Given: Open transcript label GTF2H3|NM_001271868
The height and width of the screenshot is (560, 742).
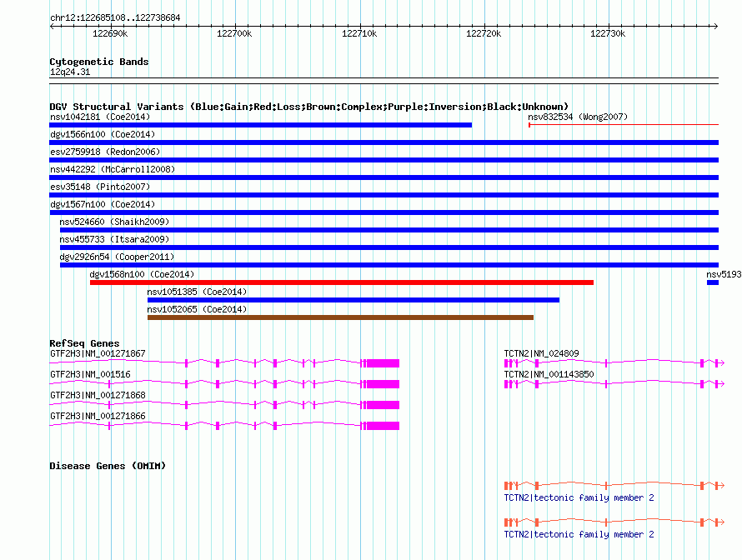Looking at the screenshot, I should (x=98, y=395).
